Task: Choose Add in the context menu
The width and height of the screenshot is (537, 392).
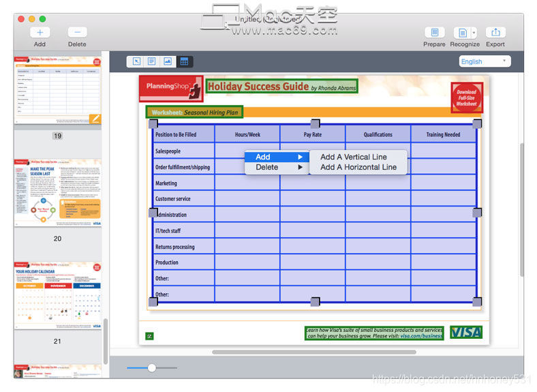Action: [x=277, y=157]
